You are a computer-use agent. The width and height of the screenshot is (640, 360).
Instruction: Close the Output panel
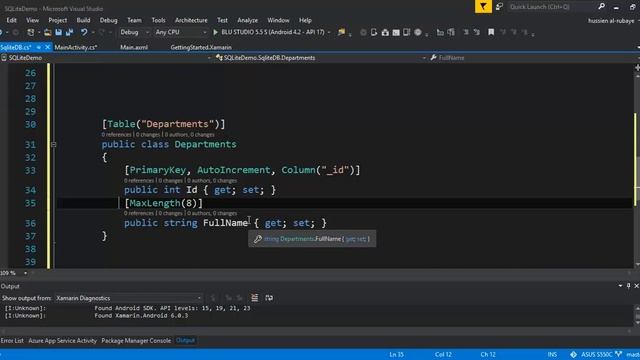click(636, 286)
